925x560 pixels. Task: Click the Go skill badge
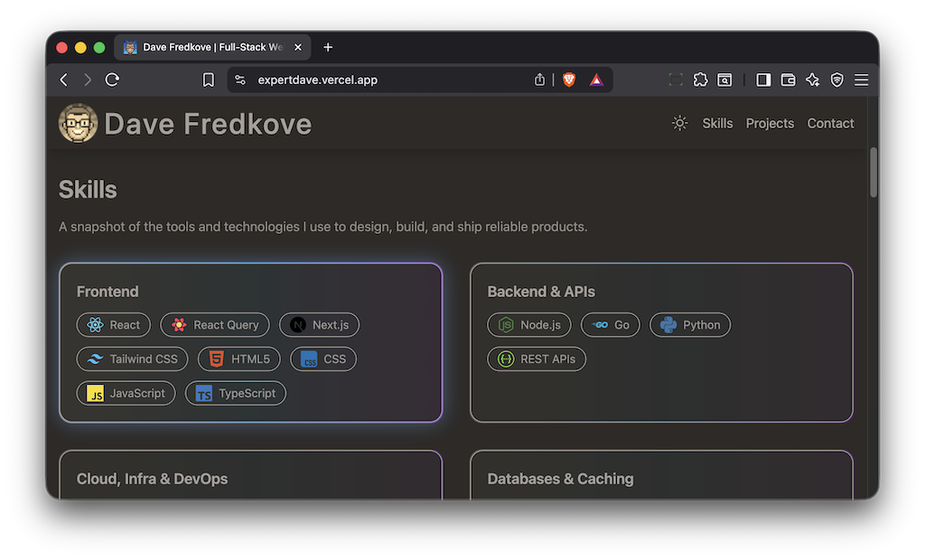pos(610,324)
